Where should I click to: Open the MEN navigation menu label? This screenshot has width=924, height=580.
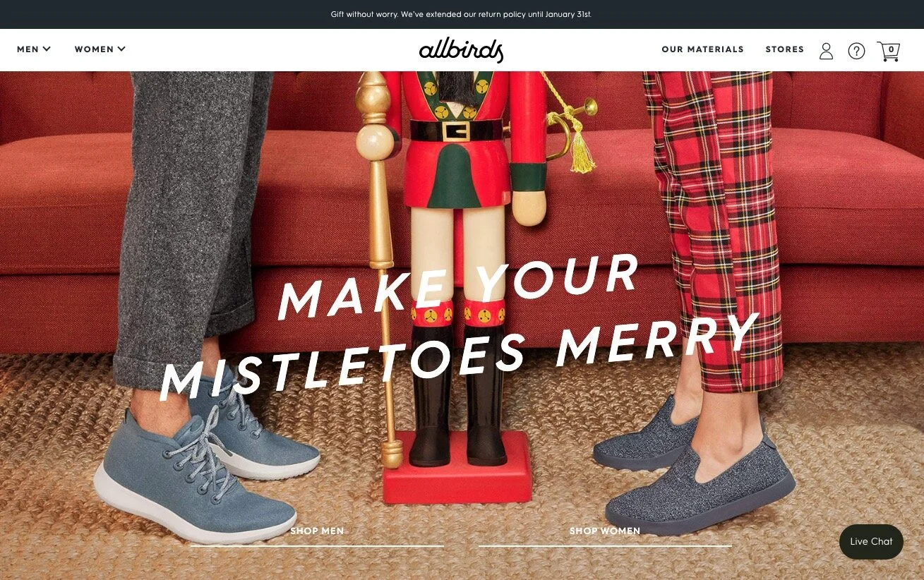(x=28, y=49)
